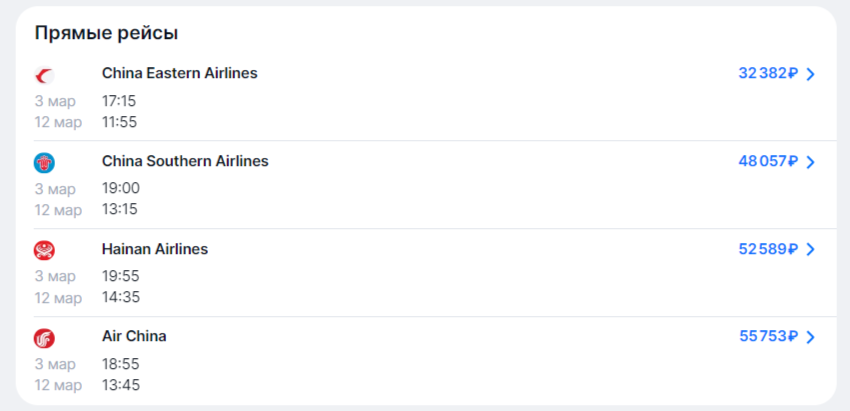The image size is (850, 411).
Task: Select the 48 057₽ China Southern price
Action: pyautogui.click(x=769, y=161)
